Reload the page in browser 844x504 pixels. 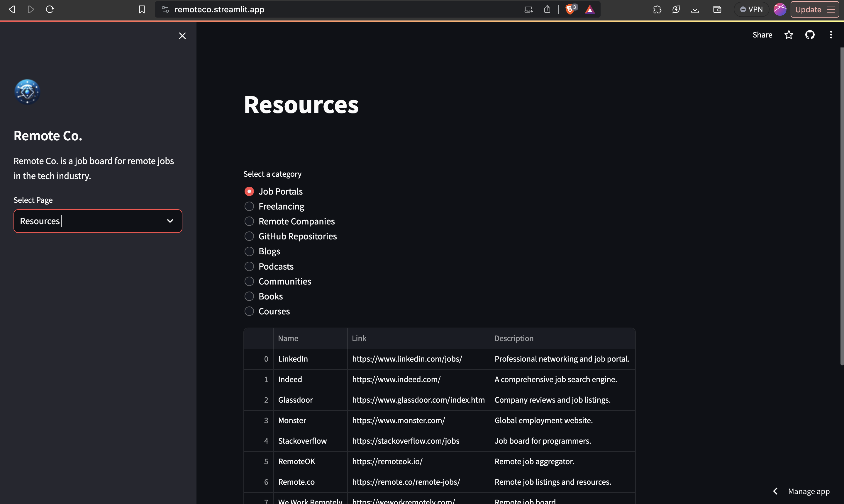50,9
